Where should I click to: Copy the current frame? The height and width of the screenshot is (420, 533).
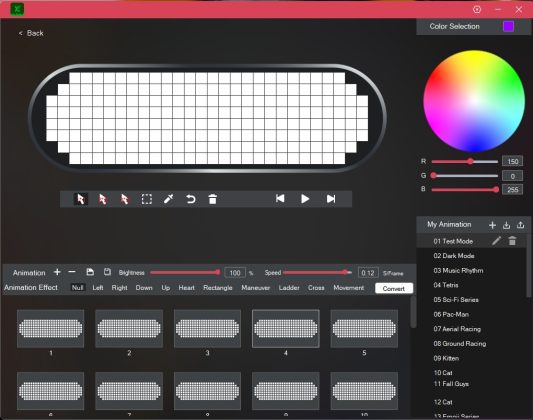click(x=90, y=272)
